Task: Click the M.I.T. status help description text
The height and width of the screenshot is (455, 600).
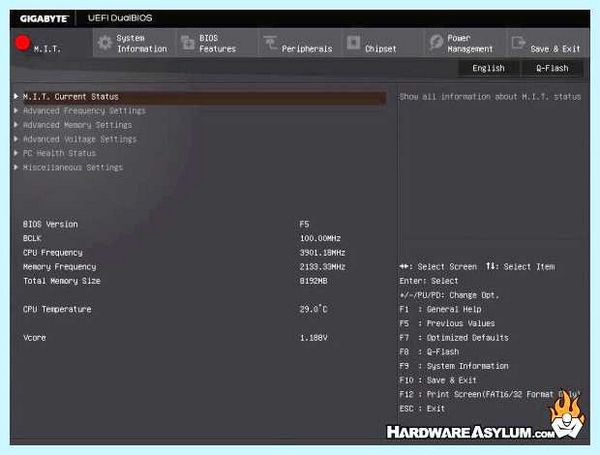Action: [x=490, y=97]
